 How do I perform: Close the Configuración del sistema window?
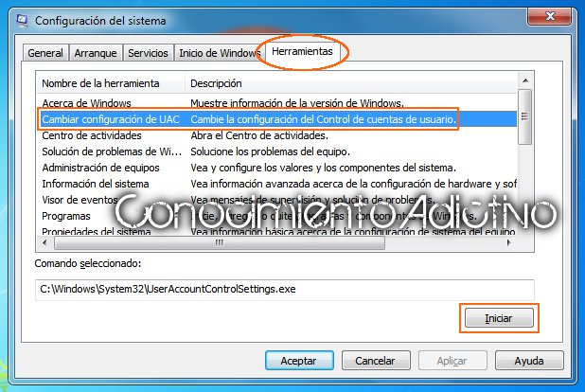(x=549, y=16)
